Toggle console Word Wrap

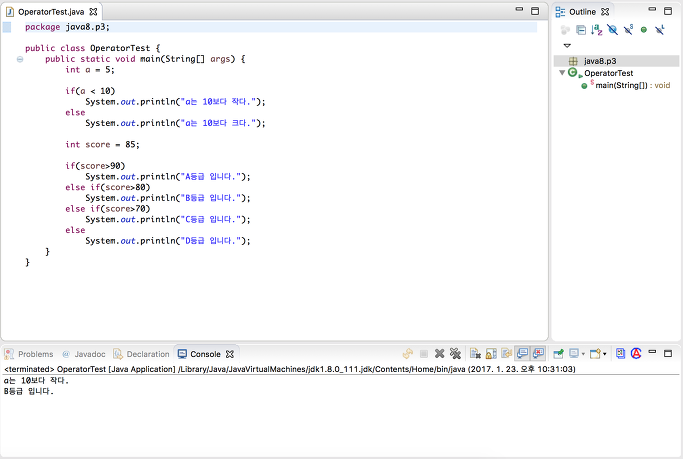point(507,354)
